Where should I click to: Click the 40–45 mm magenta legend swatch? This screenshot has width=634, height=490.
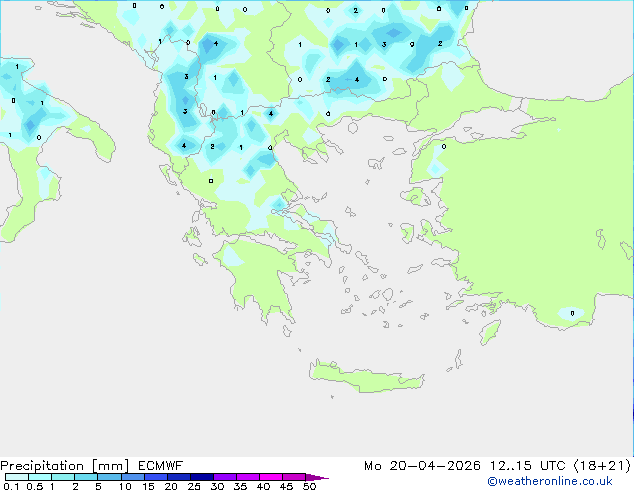[271, 477]
